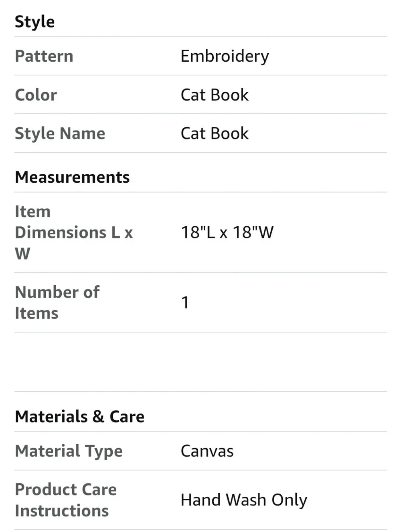Click the Number of Items label
Screen dimensions: 401x532
pyautogui.click(x=57, y=302)
